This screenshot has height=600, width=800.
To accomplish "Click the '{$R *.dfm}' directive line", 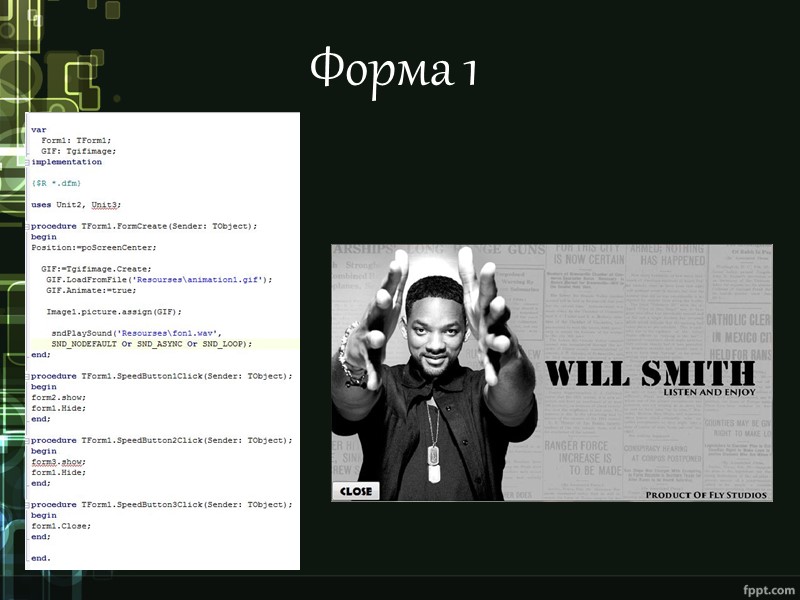I will pyautogui.click(x=56, y=183).
